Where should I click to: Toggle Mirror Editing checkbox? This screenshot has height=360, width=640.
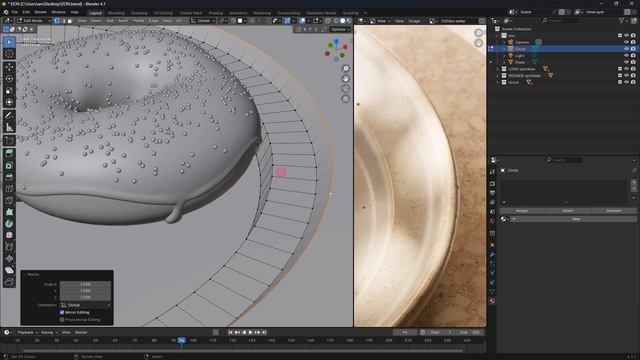pos(62,313)
